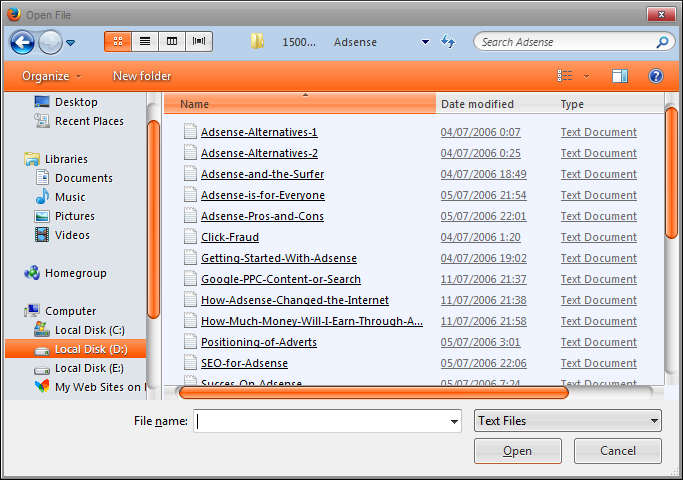
Task: Open Local Disk (E:)
Action: coord(79,368)
